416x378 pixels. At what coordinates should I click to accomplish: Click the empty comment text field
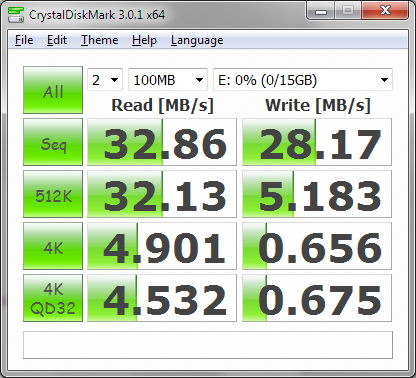click(x=208, y=345)
